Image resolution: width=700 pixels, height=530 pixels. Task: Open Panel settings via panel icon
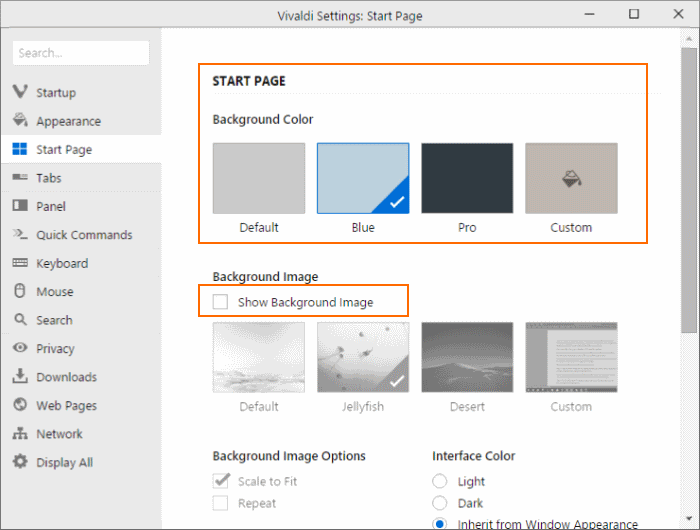point(19,206)
